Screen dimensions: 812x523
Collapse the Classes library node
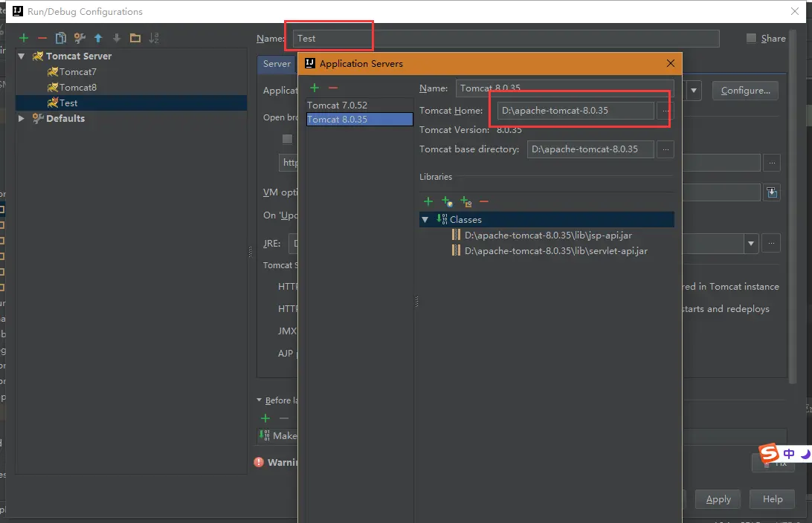click(425, 220)
